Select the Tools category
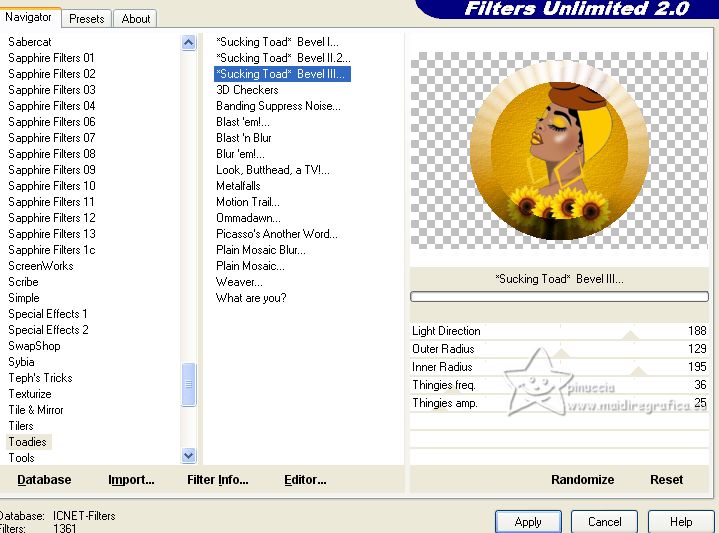Screen dimensions: 719x533 click(x=22, y=458)
